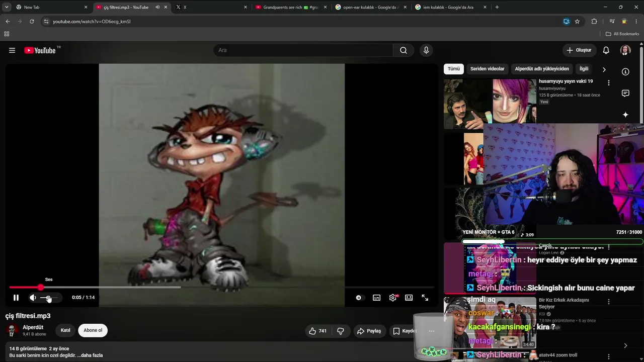Image resolution: width=644 pixels, height=362 pixels.
Task: Switch to iem kulaklık Google tab
Action: click(x=450, y=7)
